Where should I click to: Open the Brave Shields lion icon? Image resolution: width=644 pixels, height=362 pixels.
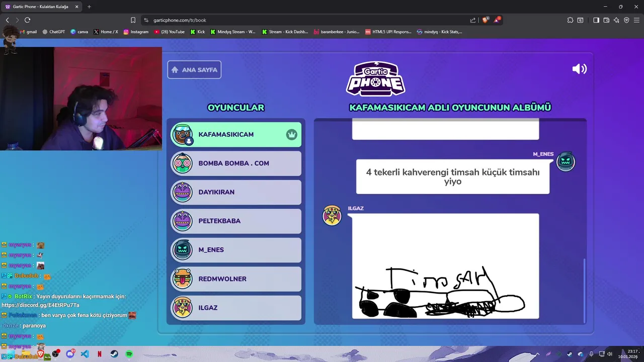(485, 20)
